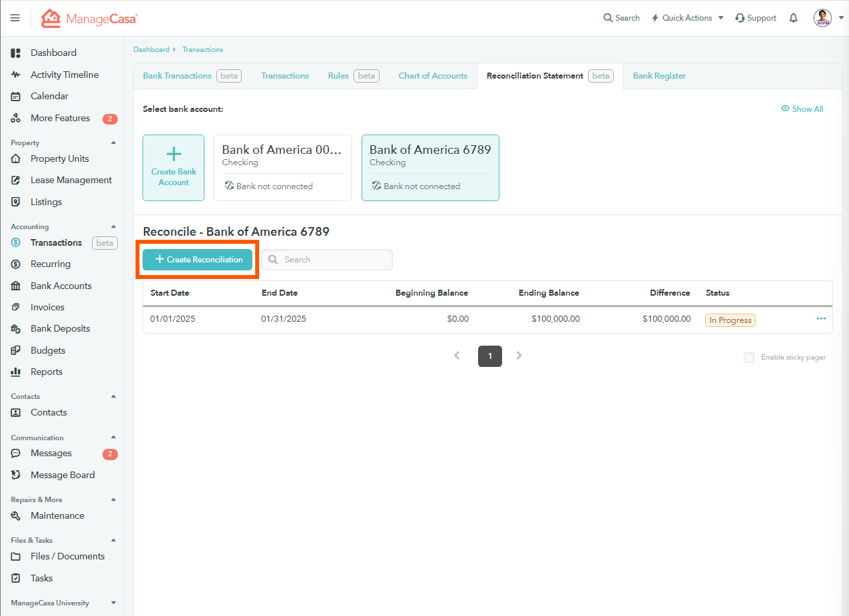Open Activity Timeline in the sidebar
Viewport: 849px width, 616px height.
coord(65,75)
